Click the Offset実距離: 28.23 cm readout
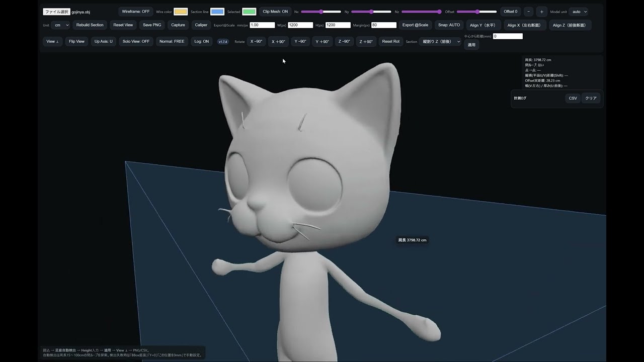Viewport: 644px width, 362px height. [542, 80]
